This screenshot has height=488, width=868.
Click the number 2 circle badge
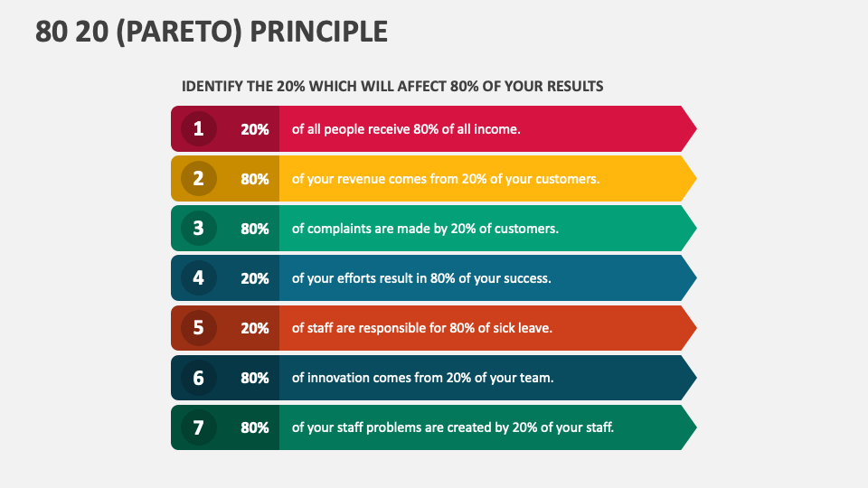(198, 179)
